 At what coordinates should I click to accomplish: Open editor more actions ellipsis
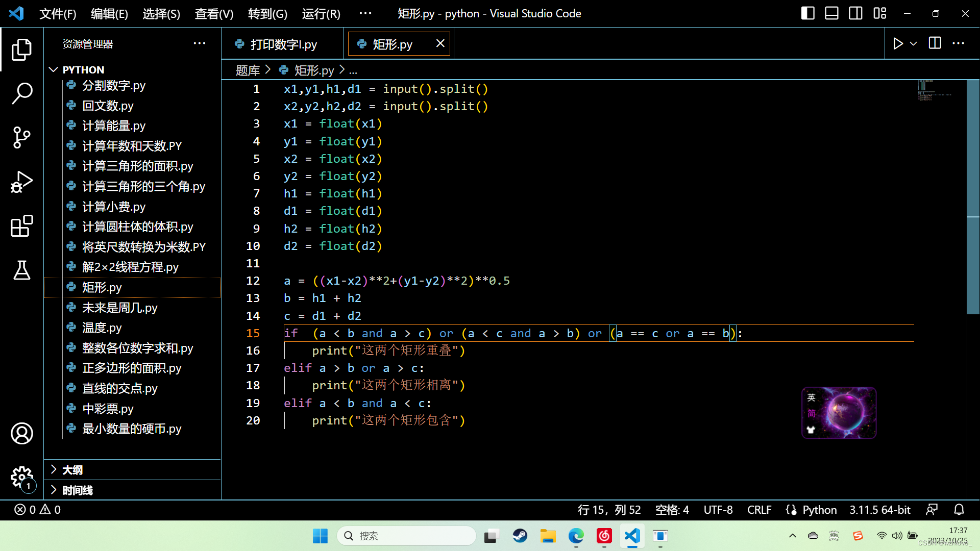pyautogui.click(x=959, y=44)
